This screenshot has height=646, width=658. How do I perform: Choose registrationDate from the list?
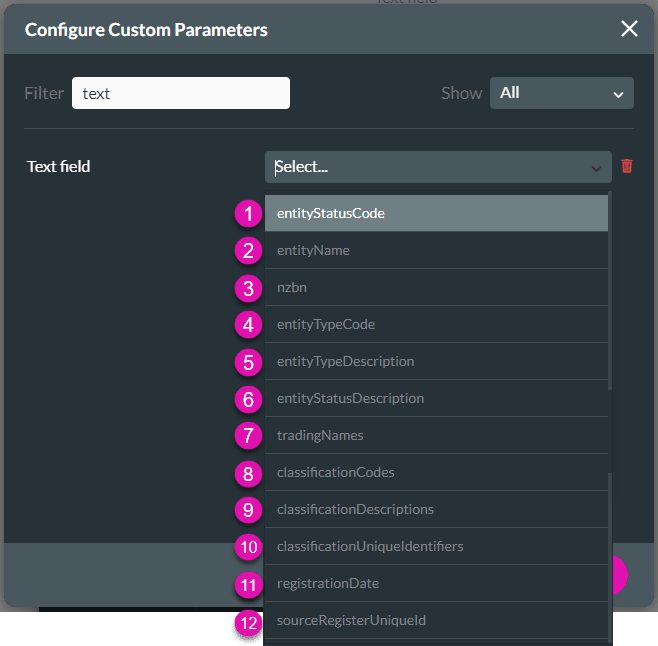pyautogui.click(x=436, y=583)
